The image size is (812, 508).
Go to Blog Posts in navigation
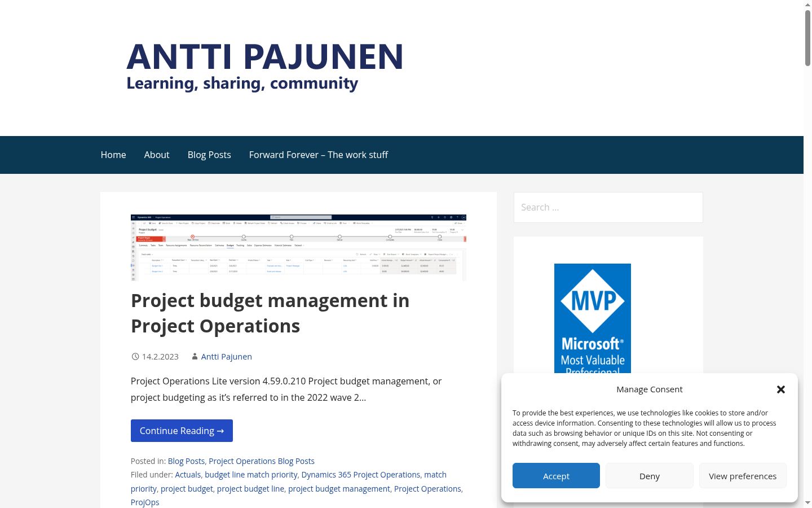pos(209,155)
